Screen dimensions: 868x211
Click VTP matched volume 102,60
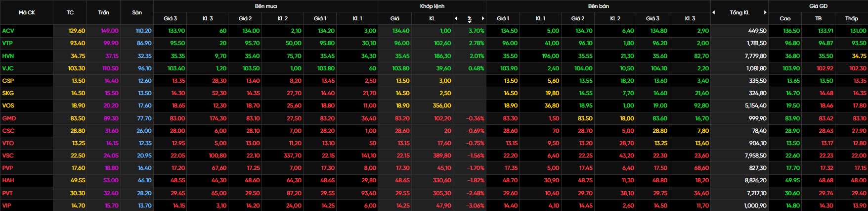(x=442, y=43)
